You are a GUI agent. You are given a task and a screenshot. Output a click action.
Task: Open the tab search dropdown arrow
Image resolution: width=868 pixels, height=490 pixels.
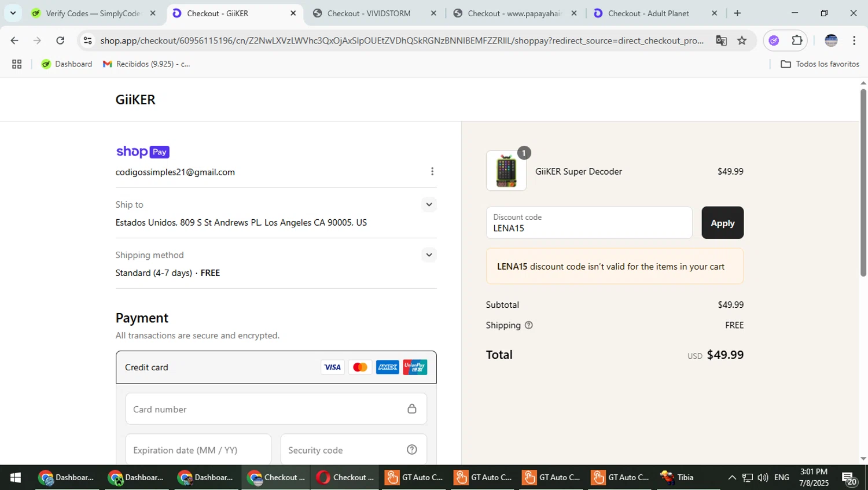13,13
